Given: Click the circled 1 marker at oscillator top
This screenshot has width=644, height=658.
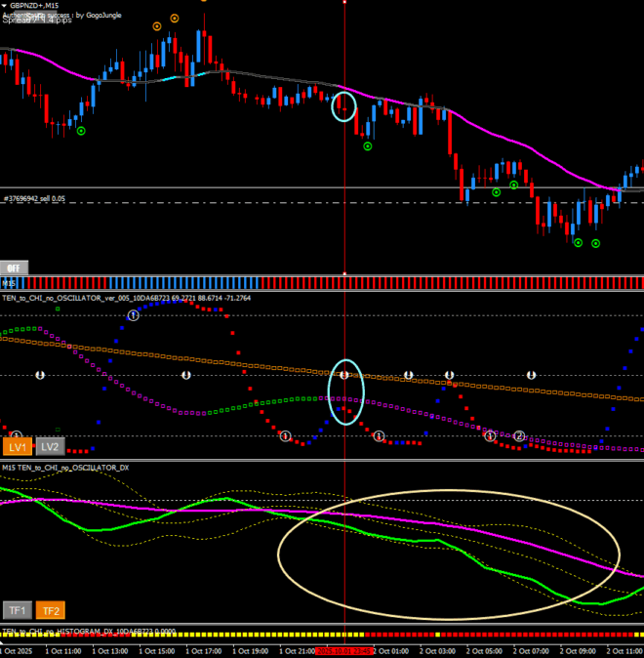Looking at the screenshot, I should pos(134,314).
